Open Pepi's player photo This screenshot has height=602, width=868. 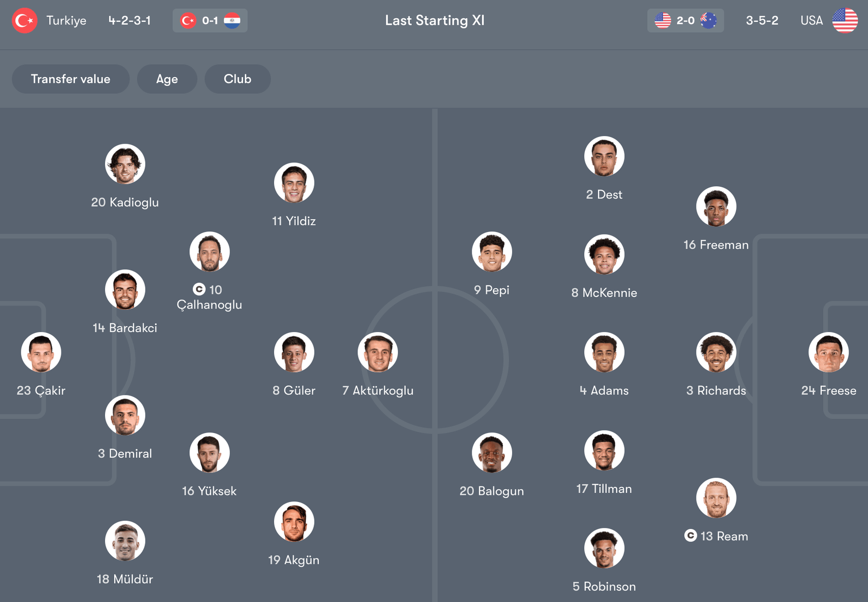point(492,252)
